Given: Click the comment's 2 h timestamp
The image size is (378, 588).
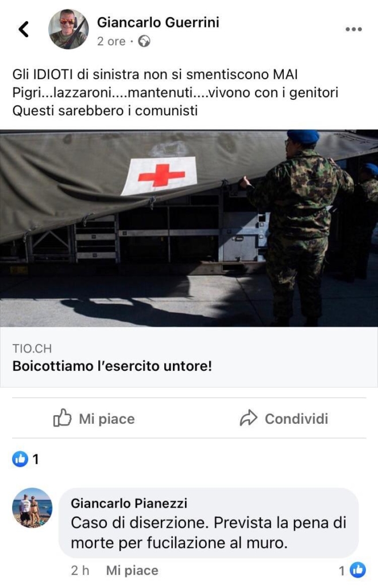Looking at the screenshot, I should (x=80, y=570).
